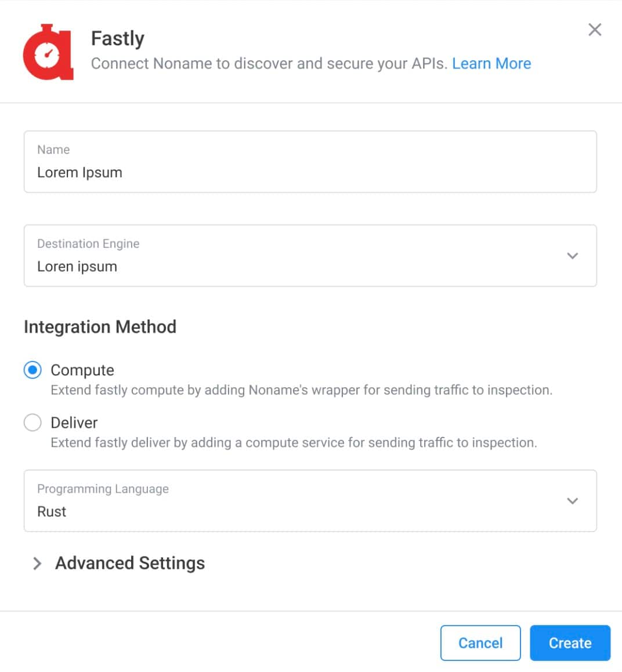Click the Compute description about Noname's wrapper

coord(301,390)
